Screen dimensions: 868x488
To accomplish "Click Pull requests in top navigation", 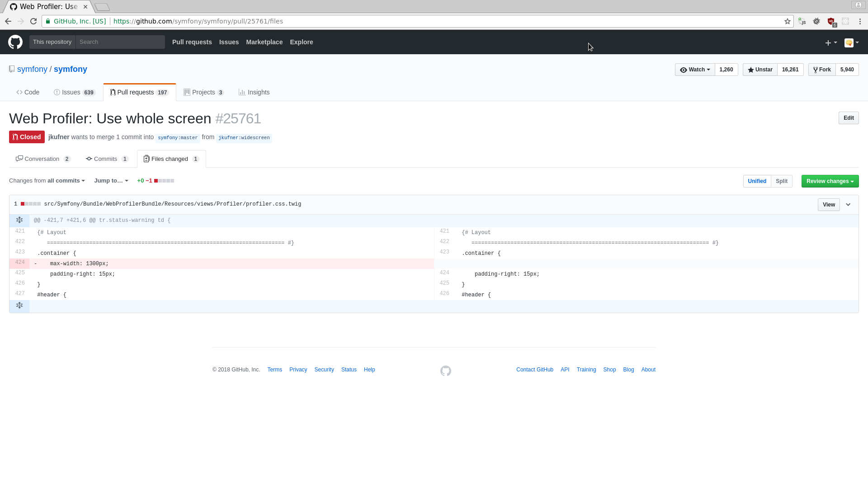I will (192, 42).
